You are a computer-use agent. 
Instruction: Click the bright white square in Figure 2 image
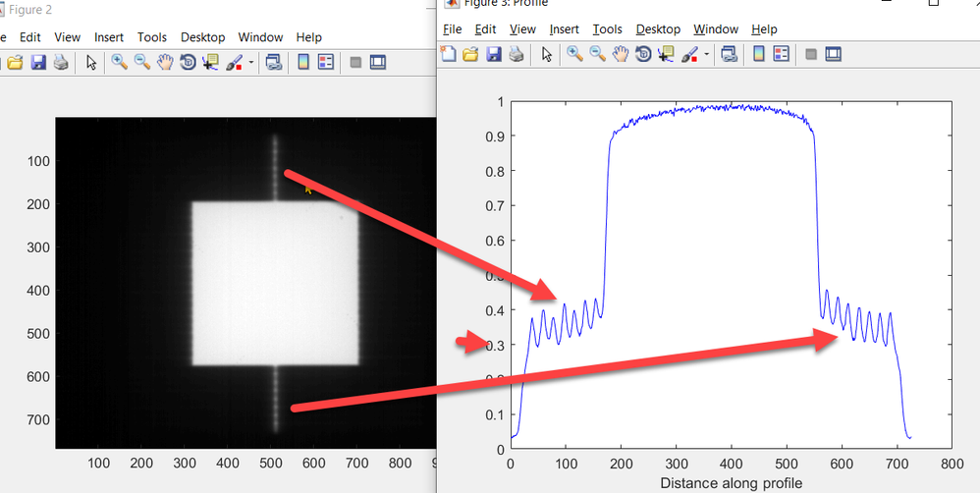click(x=274, y=283)
